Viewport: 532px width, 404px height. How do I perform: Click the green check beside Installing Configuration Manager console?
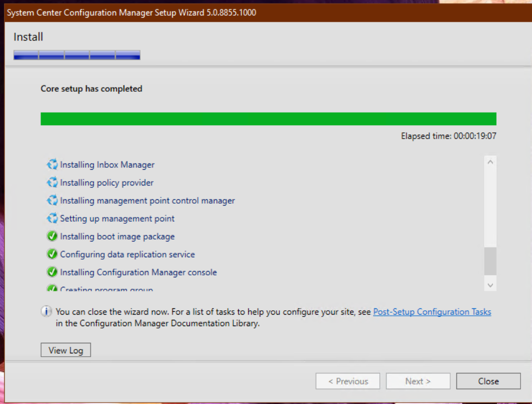pyautogui.click(x=52, y=272)
